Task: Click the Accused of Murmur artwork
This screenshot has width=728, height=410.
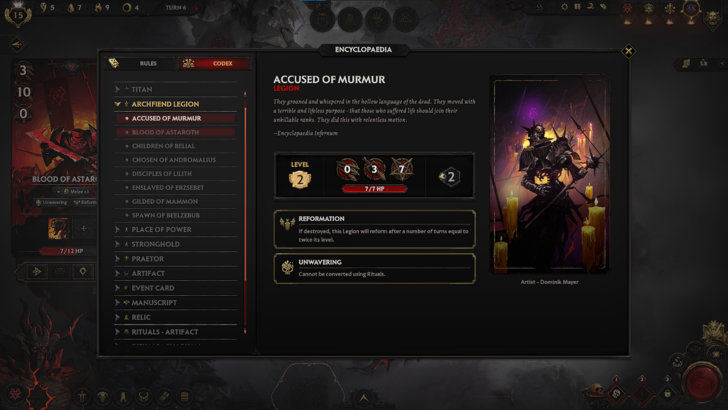Action: point(550,175)
